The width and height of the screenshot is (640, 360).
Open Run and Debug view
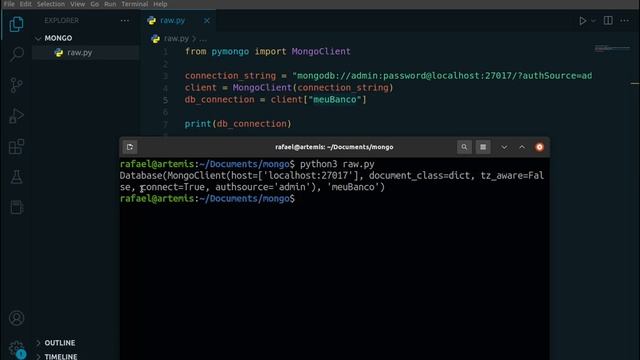pyautogui.click(x=16, y=116)
